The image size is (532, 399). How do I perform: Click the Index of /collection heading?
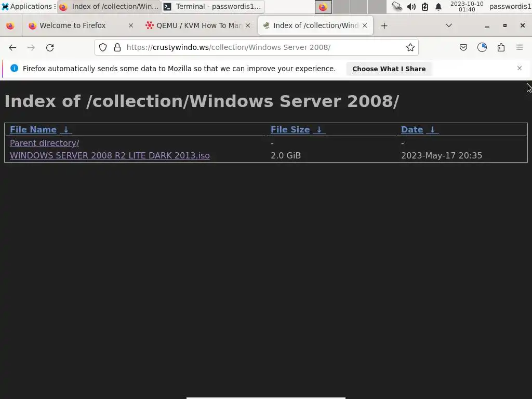[x=202, y=101]
